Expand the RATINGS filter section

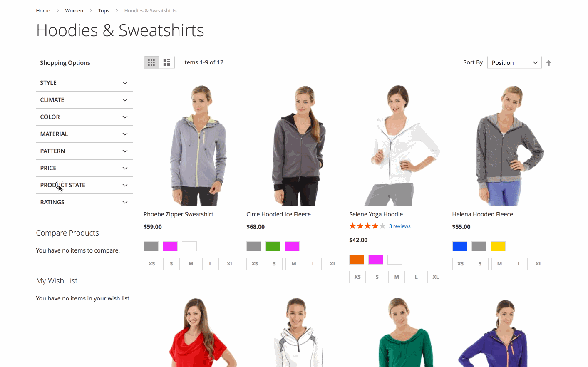click(x=84, y=202)
